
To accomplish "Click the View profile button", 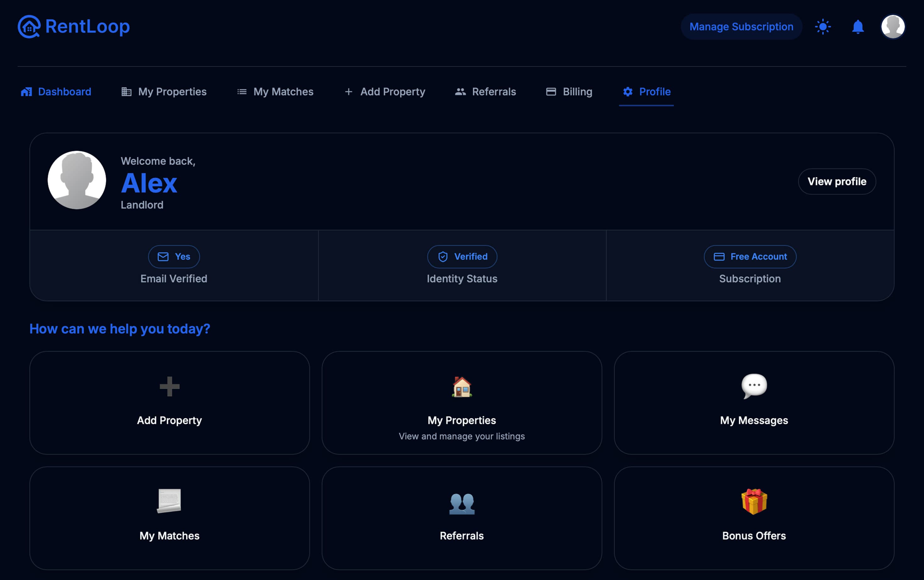I will 837,181.
